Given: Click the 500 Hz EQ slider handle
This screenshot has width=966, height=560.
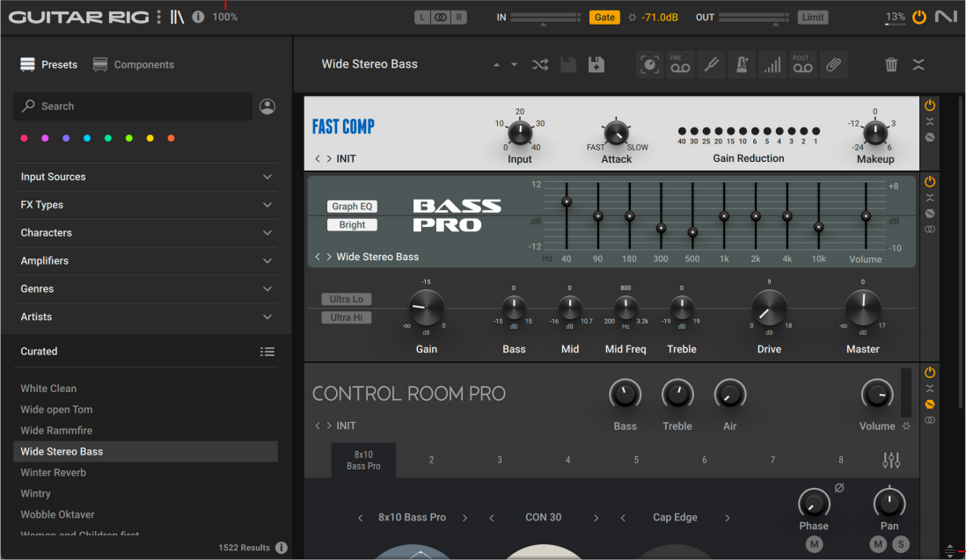Looking at the screenshot, I should coord(692,232).
